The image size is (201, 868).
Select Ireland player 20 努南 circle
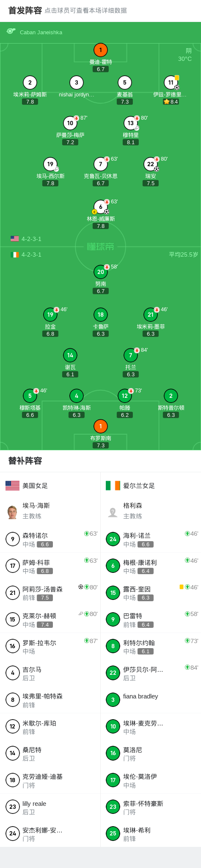[100, 272]
